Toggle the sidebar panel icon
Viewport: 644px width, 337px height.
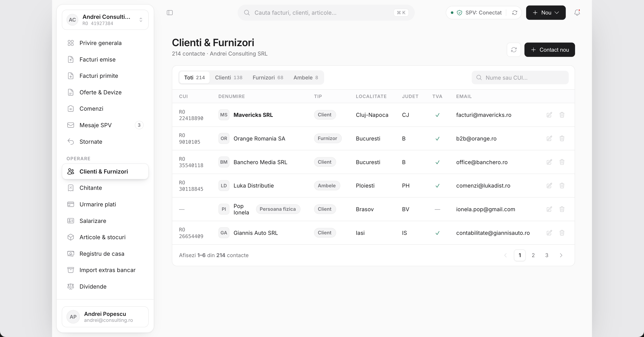[x=170, y=13]
